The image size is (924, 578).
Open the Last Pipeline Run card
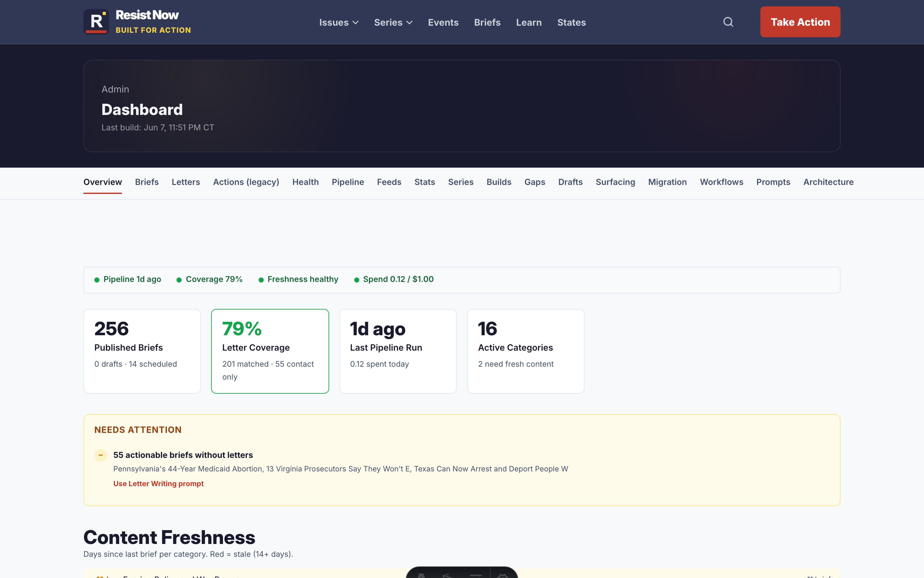click(x=398, y=351)
